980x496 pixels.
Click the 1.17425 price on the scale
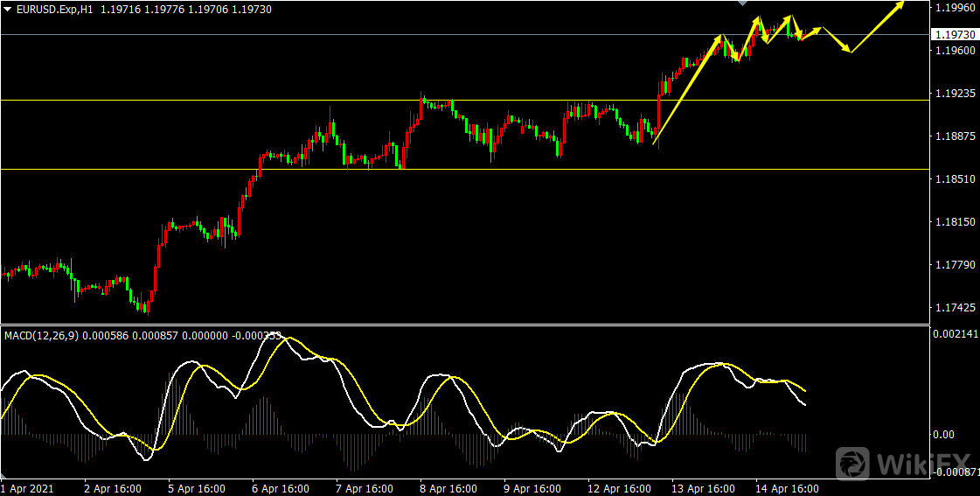(x=954, y=308)
